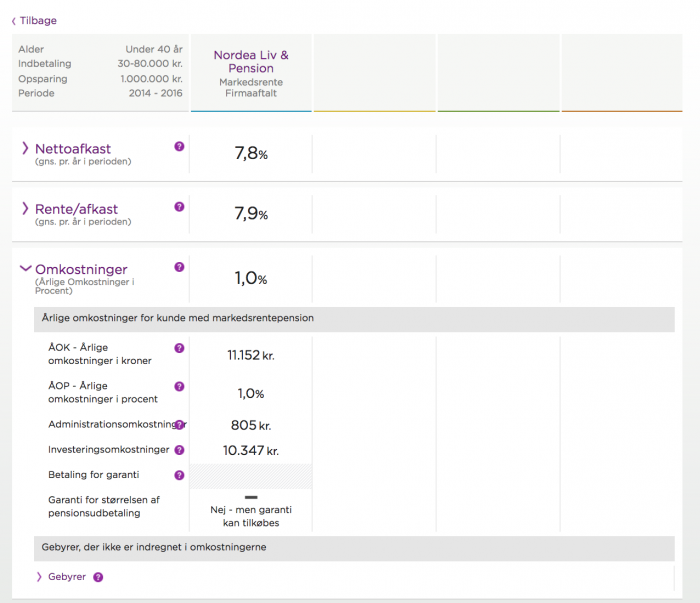Click the '2014 - 2016' Periode value

click(x=156, y=93)
